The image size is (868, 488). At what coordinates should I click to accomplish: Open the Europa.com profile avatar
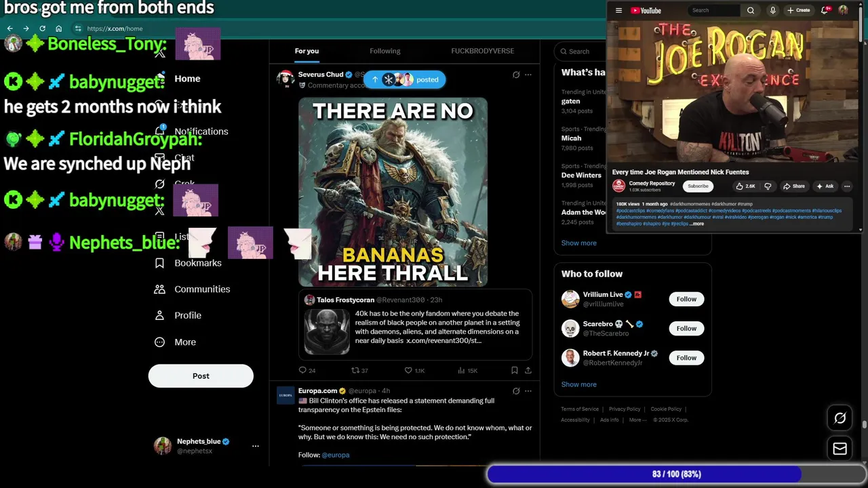(285, 395)
